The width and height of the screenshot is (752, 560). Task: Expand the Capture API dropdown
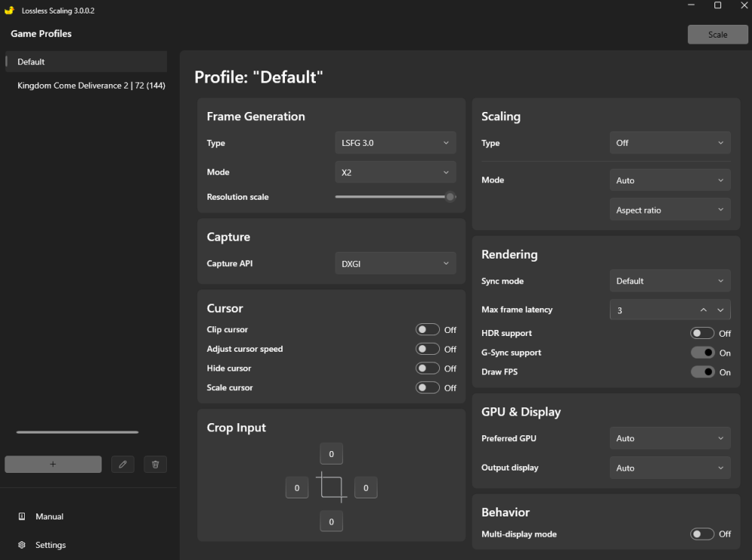click(395, 264)
